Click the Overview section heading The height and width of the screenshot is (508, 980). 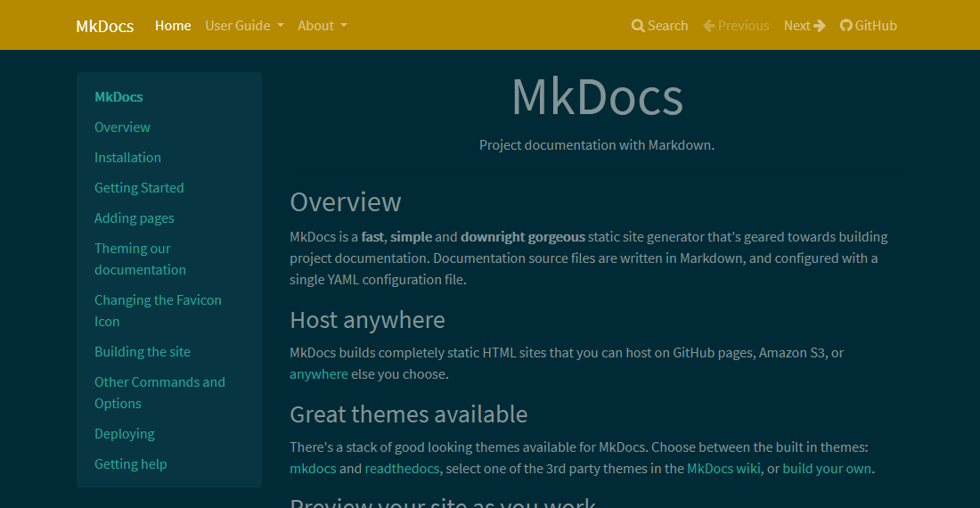(346, 201)
